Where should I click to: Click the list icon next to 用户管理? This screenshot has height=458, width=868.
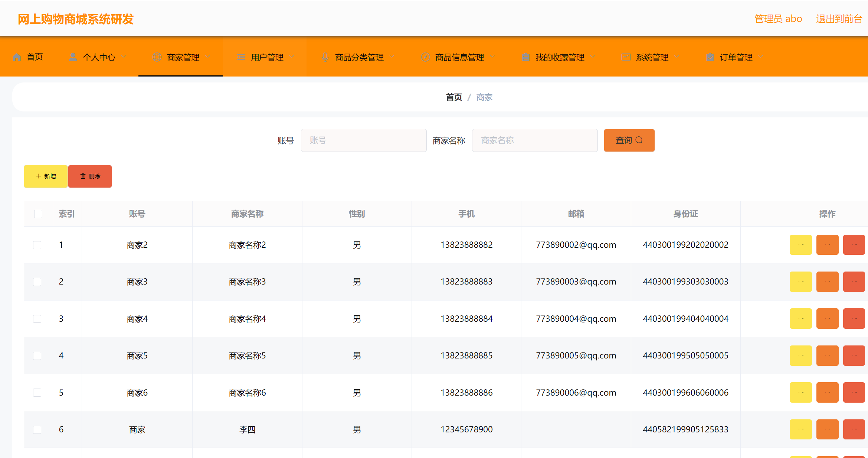point(241,56)
